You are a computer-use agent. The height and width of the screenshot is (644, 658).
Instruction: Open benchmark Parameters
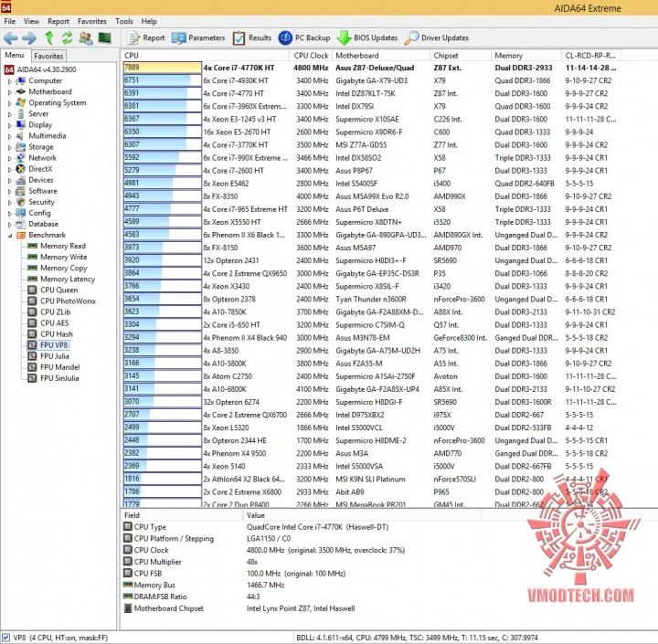click(198, 37)
